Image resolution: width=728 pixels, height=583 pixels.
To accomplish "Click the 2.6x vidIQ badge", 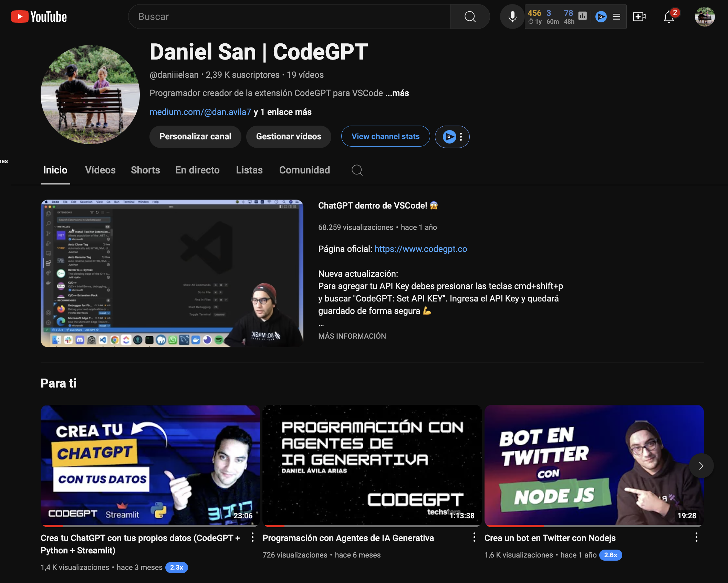I will [611, 555].
